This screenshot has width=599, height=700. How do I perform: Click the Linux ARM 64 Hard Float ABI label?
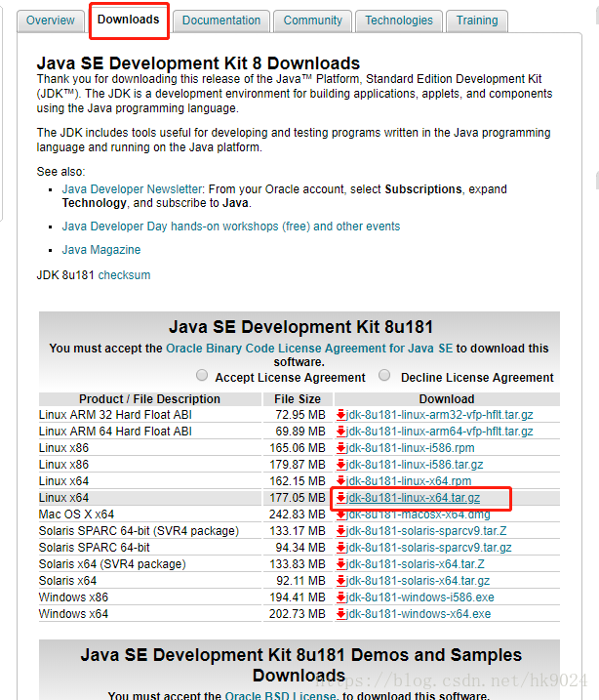(115, 432)
